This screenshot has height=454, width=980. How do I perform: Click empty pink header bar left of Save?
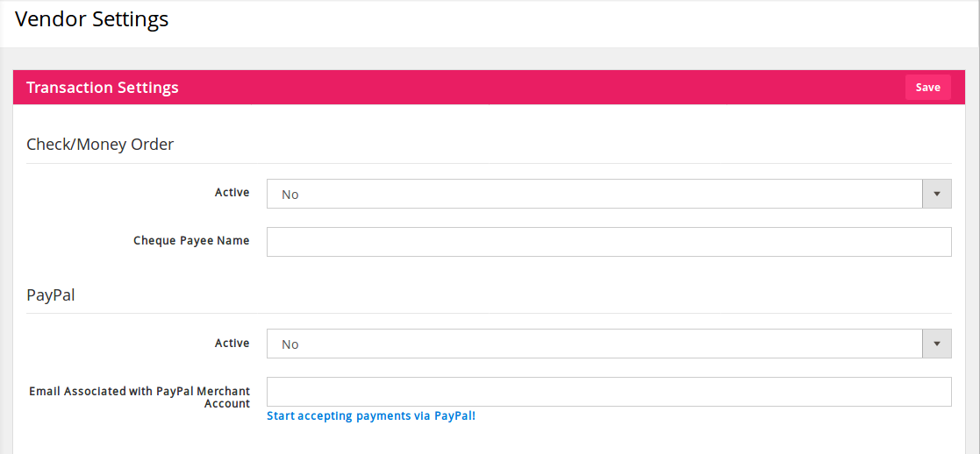pyautogui.click(x=544, y=88)
